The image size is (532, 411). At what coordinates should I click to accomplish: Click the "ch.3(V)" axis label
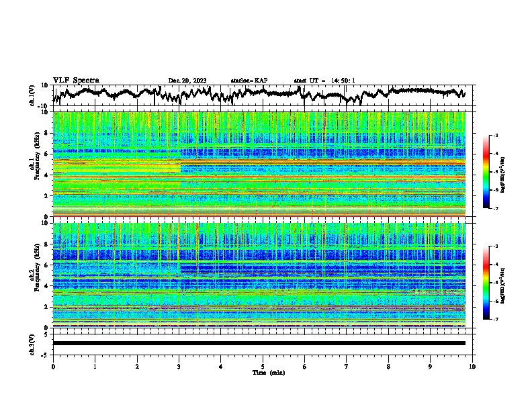(32, 345)
